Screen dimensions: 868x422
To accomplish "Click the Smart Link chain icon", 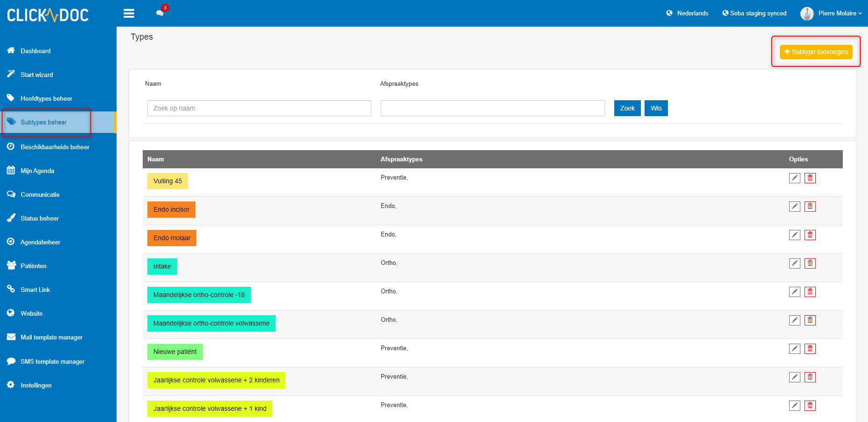I will point(10,289).
